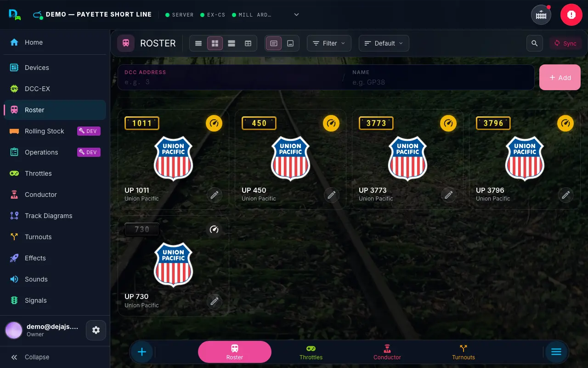The height and width of the screenshot is (368, 588).
Task: Open the throttle for UP 3773
Action: tap(448, 123)
